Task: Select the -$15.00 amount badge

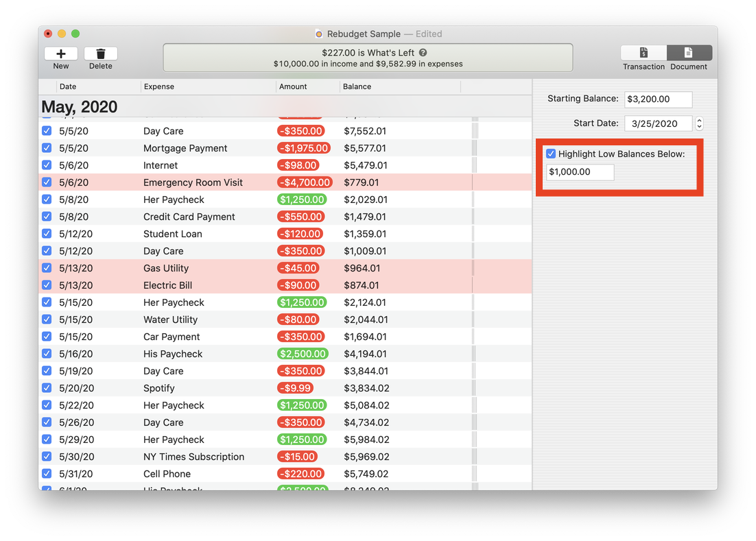Action: 298,457
